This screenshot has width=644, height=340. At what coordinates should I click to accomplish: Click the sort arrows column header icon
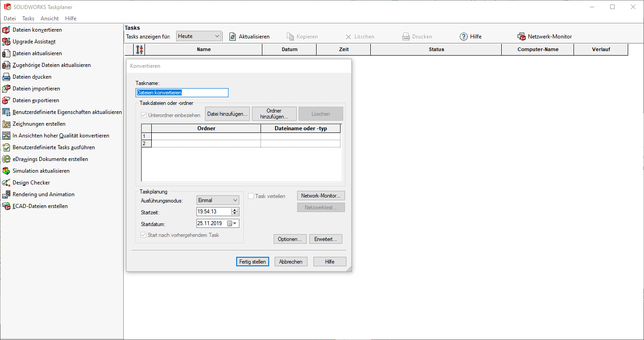[x=140, y=50]
